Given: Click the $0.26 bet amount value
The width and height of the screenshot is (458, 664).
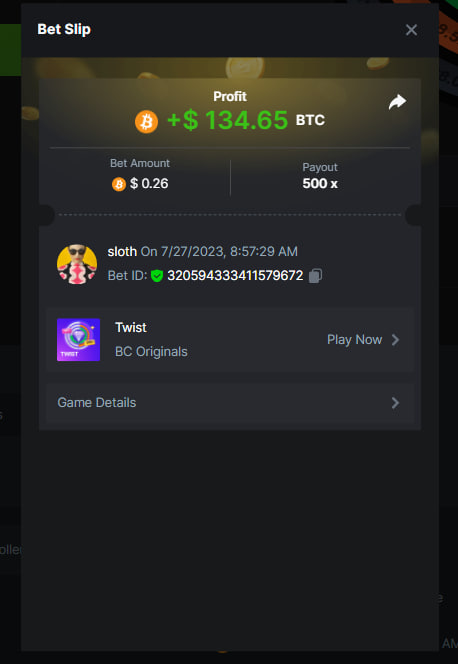Looking at the screenshot, I should coord(149,183).
